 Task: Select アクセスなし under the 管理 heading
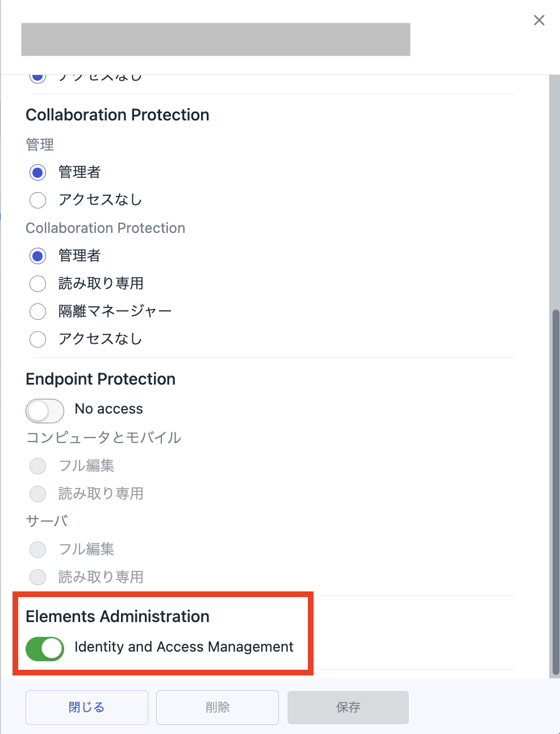38,200
